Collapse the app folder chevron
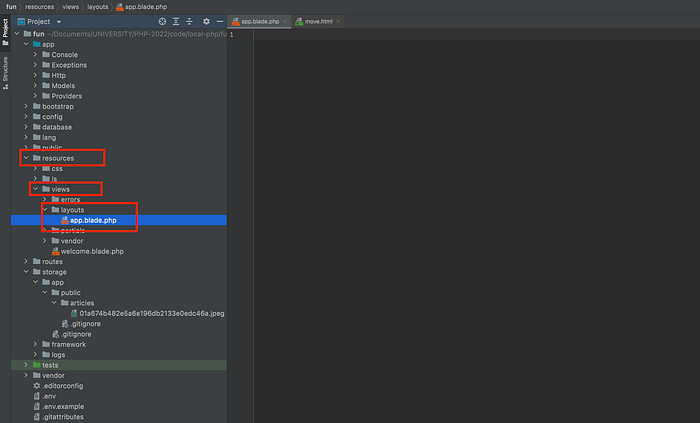This screenshot has width=700, height=423. (x=26, y=44)
